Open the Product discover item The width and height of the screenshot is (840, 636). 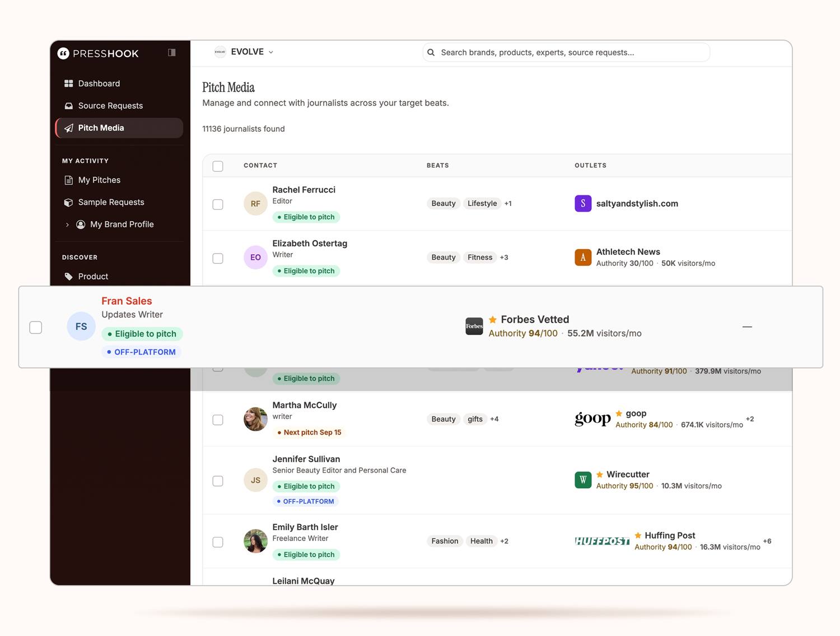click(x=119, y=277)
